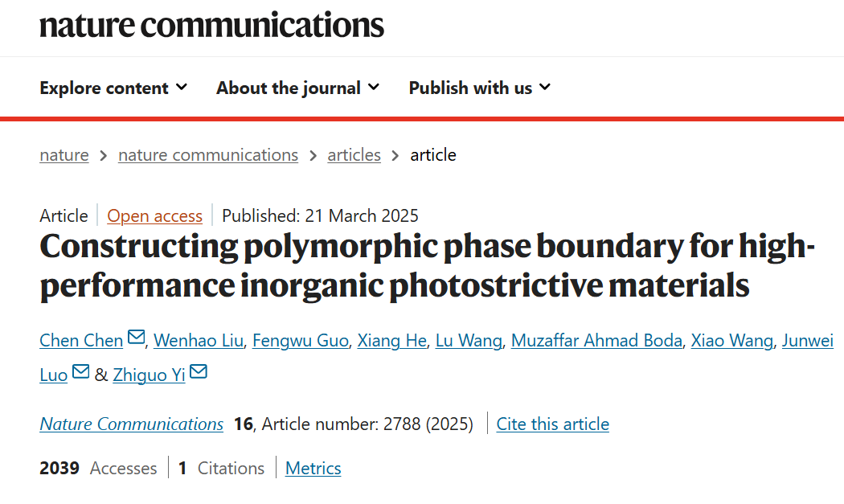Click the nature communications logo

211,25
